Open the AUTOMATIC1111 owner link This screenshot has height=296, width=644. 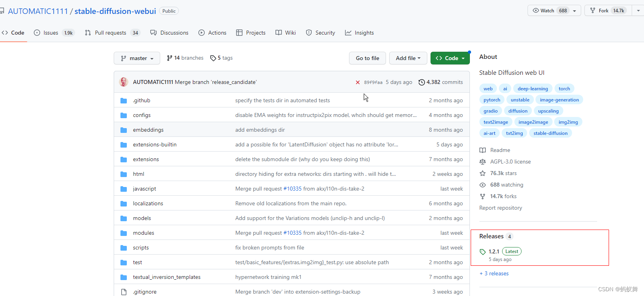coord(38,11)
